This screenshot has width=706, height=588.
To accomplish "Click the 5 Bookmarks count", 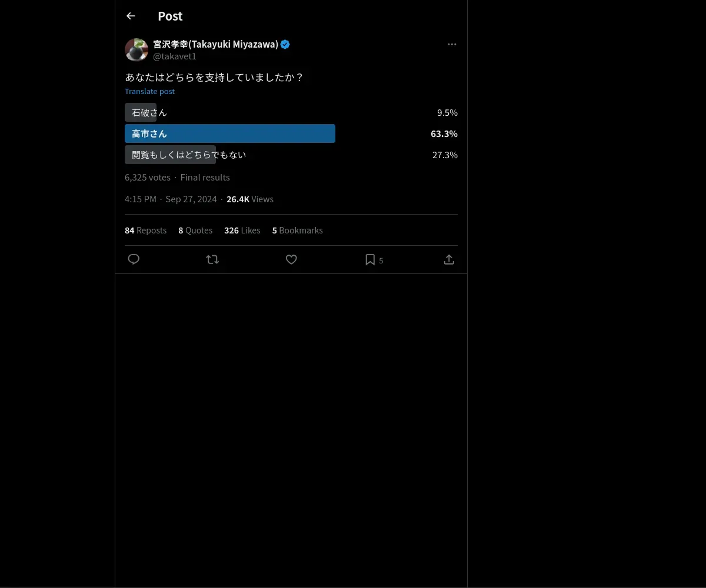I will click(297, 230).
